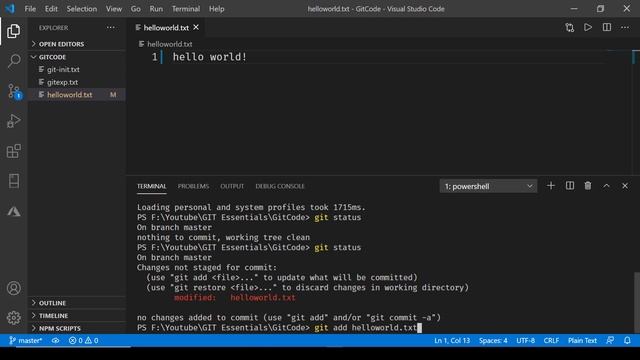Open the Azure view in activity bar

[x=13, y=211]
